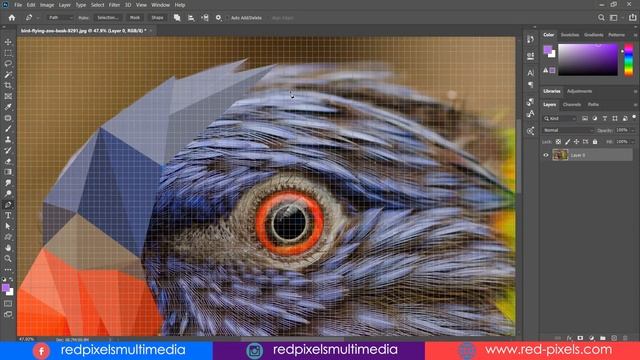Select the Move tool
This screenshot has width=640, height=360.
pos(8,42)
